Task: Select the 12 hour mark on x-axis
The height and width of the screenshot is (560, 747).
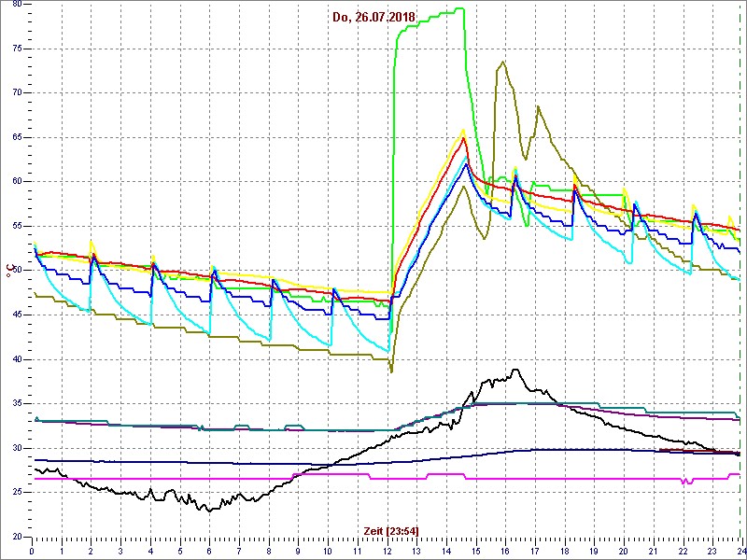Action: tap(387, 551)
